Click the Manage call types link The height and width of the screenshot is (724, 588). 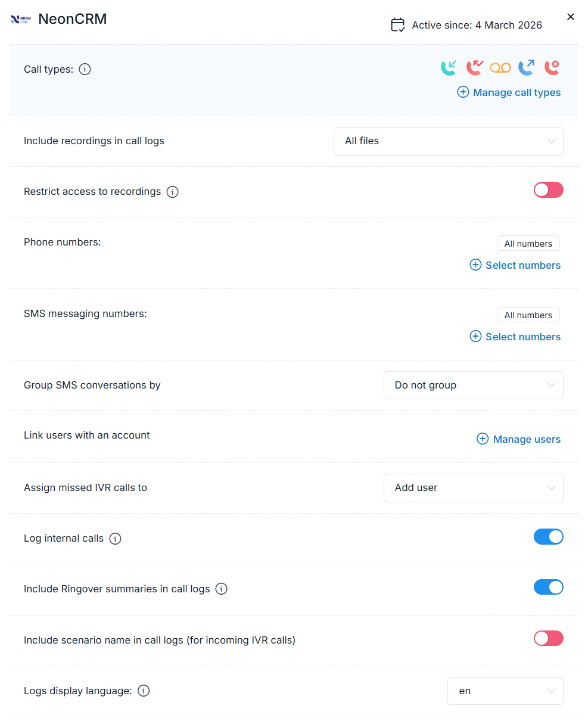(509, 92)
